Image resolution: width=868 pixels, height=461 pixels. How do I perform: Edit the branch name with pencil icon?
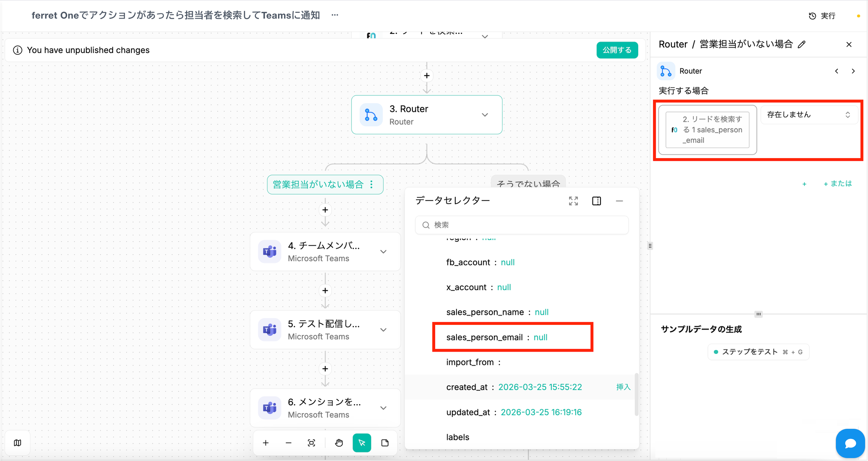pyautogui.click(x=801, y=45)
